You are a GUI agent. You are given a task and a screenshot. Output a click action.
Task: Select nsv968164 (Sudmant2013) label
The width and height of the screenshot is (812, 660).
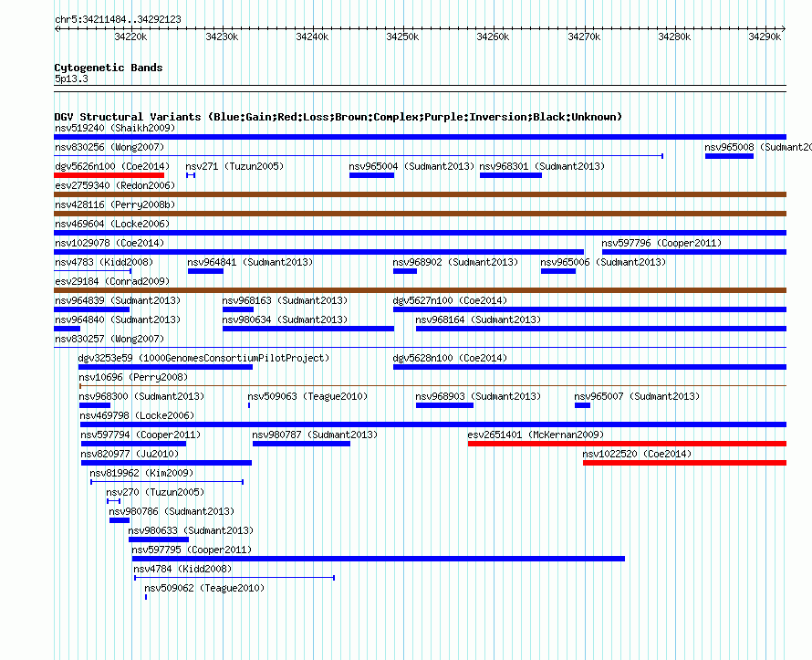pyautogui.click(x=478, y=320)
